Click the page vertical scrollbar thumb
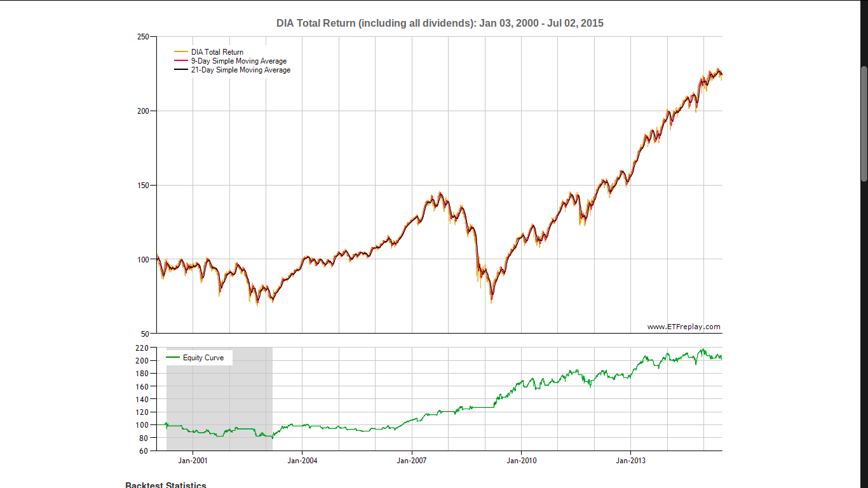Viewport: 868px width, 488px height. (864, 124)
